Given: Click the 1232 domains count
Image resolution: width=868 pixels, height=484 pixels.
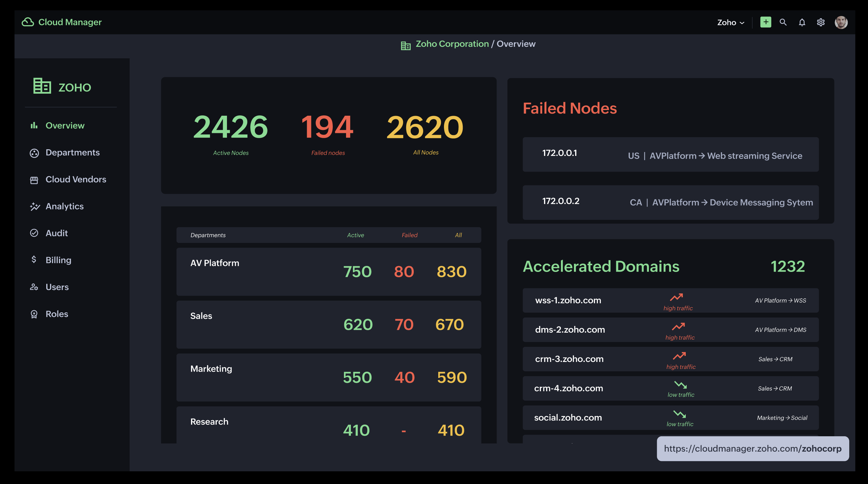Looking at the screenshot, I should [788, 266].
